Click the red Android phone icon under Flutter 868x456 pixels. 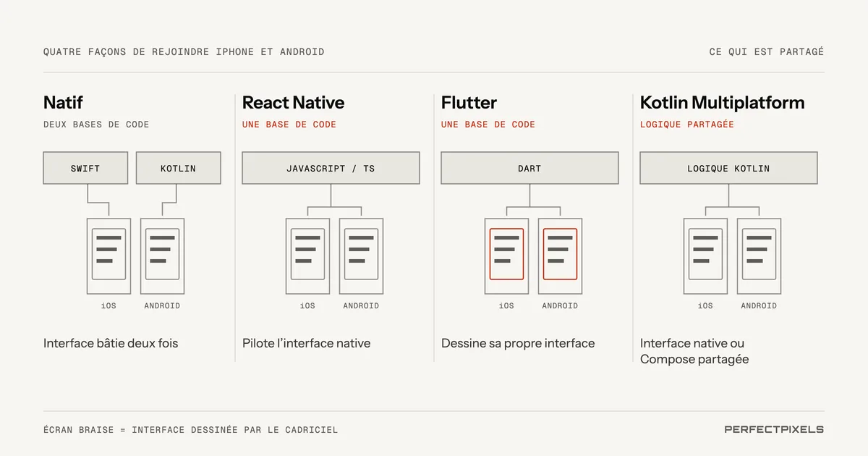[560, 256]
